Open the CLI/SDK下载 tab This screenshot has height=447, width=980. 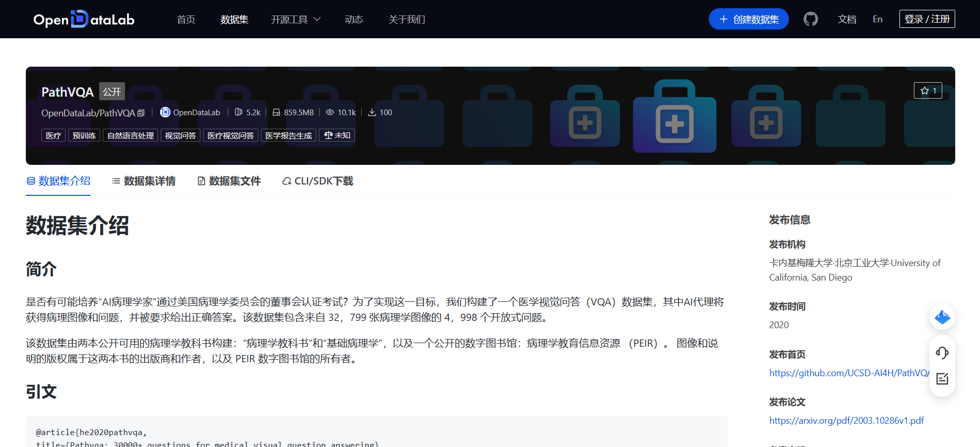pyautogui.click(x=318, y=181)
